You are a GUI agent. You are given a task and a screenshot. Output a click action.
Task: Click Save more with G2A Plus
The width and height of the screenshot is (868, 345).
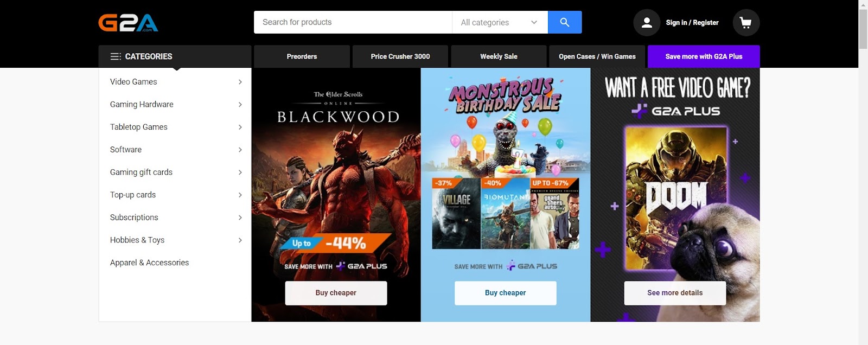click(x=704, y=56)
